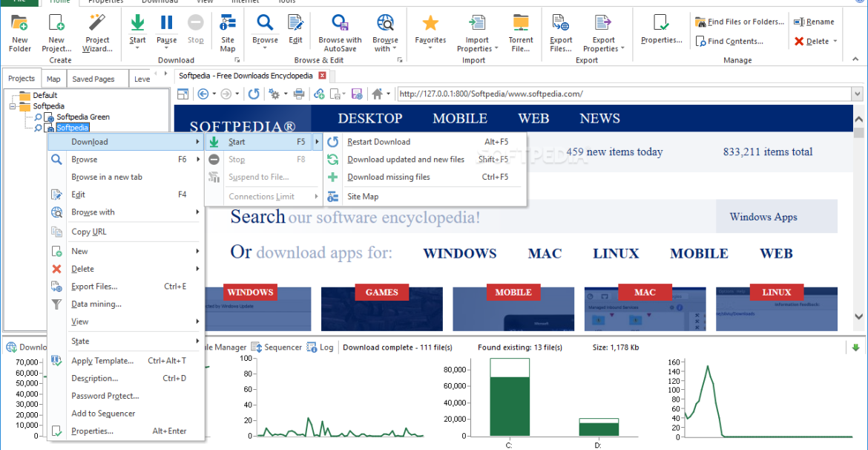
Task: Choose Download missing files
Action: 424,177
